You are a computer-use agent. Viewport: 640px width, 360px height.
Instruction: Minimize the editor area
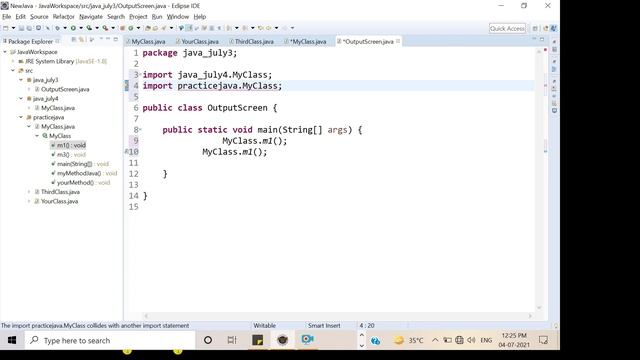click(534, 39)
